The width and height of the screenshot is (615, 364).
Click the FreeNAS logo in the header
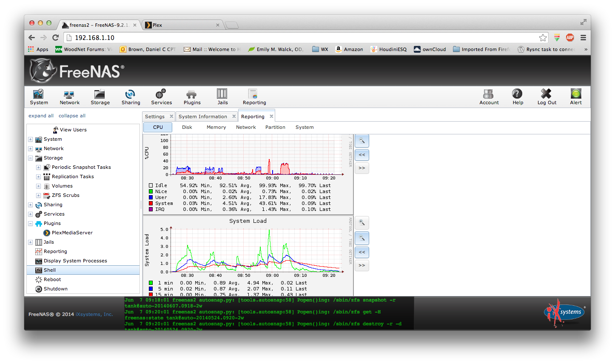pos(77,71)
